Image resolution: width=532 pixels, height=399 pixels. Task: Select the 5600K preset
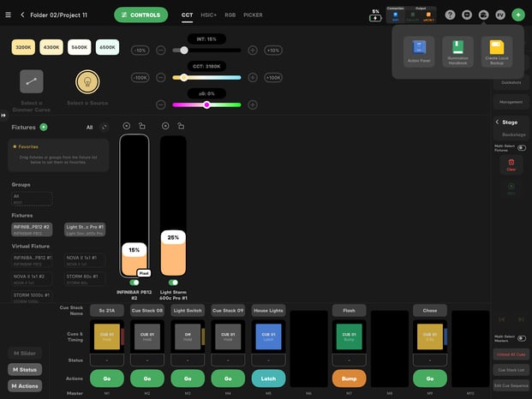point(80,47)
